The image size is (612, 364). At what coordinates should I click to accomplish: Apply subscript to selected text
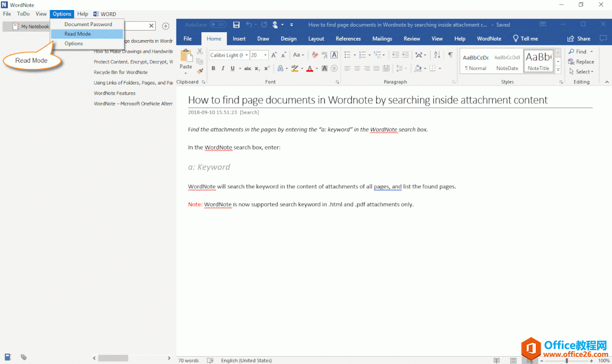pyautogui.click(x=257, y=69)
